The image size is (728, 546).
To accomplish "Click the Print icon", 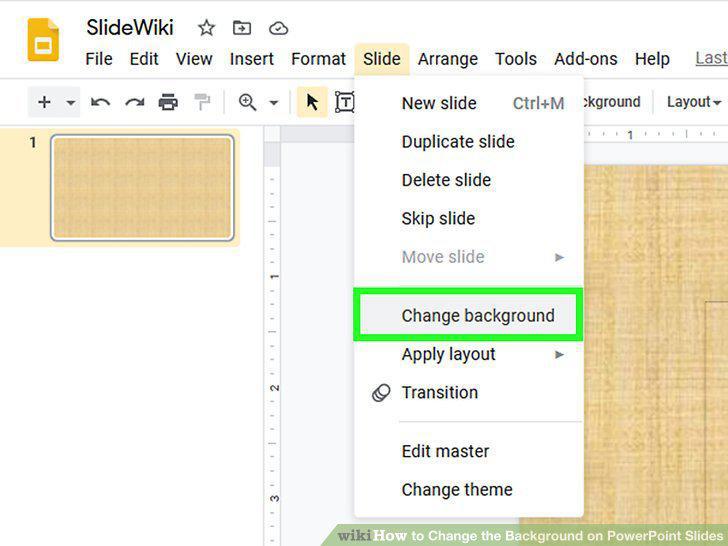I will (x=168, y=102).
